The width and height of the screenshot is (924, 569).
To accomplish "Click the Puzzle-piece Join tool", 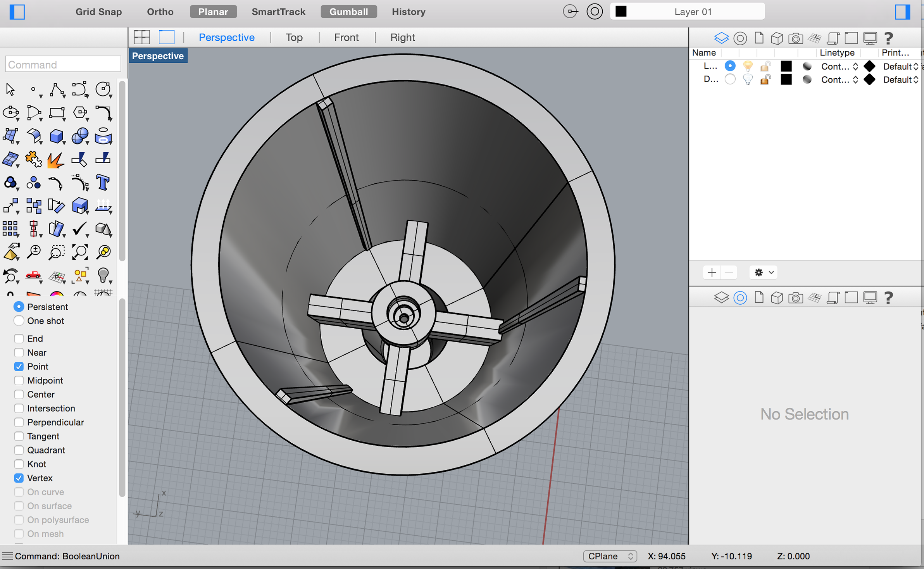I will (x=33, y=159).
